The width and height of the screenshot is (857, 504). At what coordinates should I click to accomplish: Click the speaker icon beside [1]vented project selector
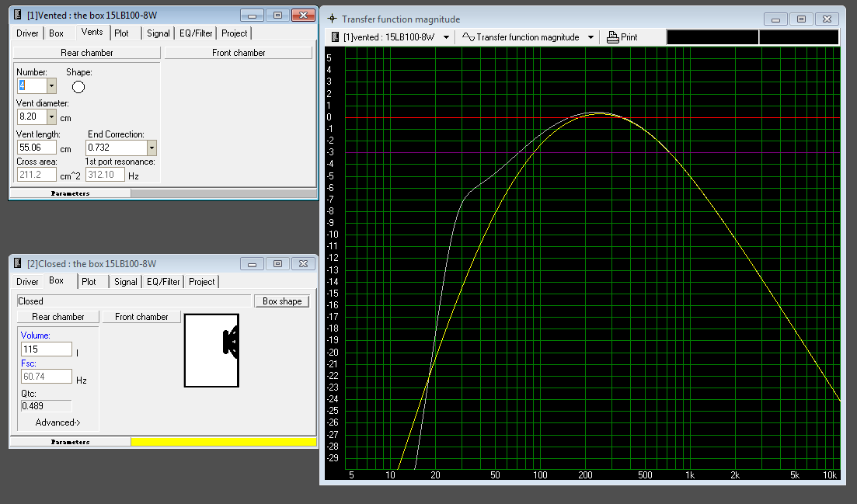[x=333, y=37]
